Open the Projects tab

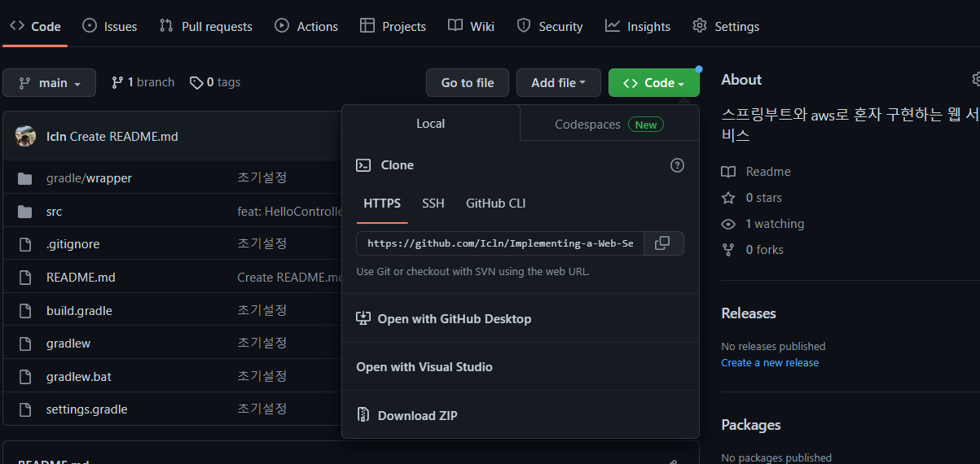393,26
